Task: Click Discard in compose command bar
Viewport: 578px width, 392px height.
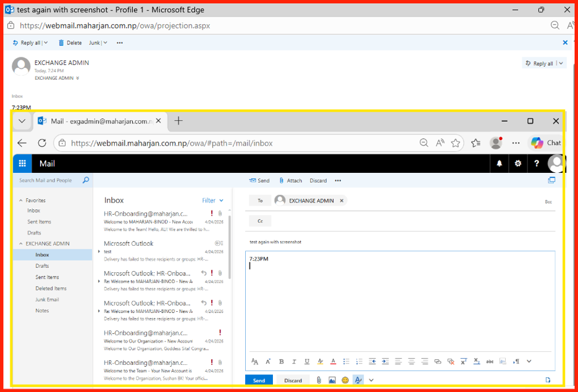Action: tap(318, 180)
